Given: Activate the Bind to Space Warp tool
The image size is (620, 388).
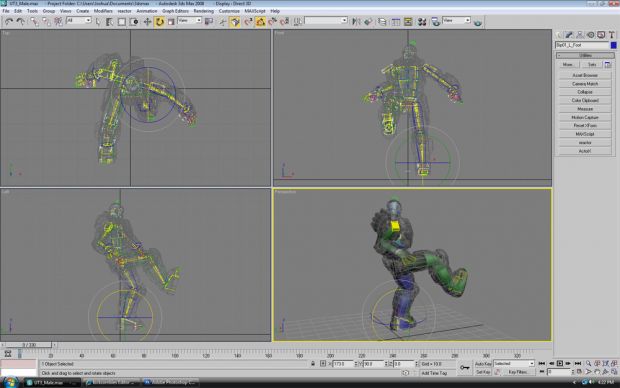Looking at the screenshot, I should tap(58, 22).
